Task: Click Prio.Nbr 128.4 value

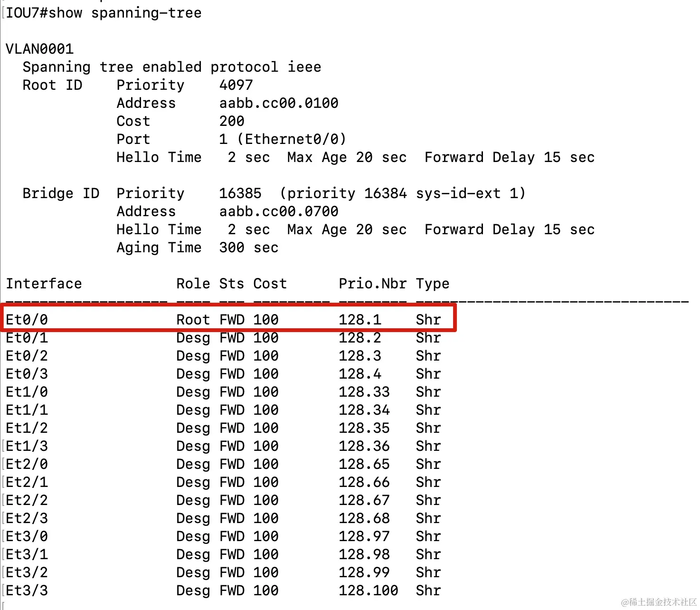Action: (x=360, y=374)
